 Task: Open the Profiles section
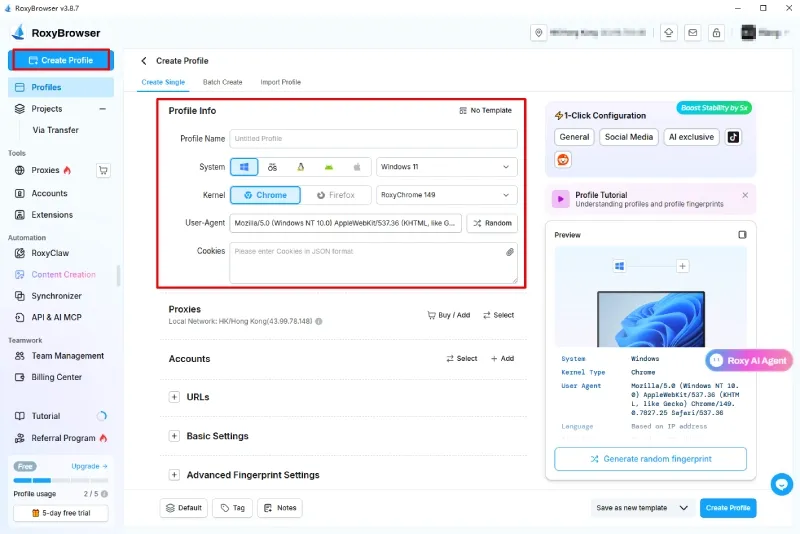coord(61,87)
